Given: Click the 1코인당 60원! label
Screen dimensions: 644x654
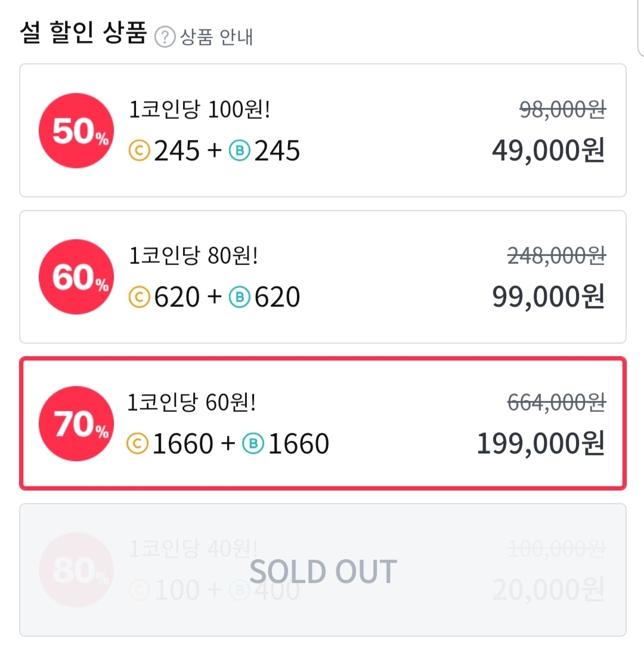Looking at the screenshot, I should pos(191,403).
